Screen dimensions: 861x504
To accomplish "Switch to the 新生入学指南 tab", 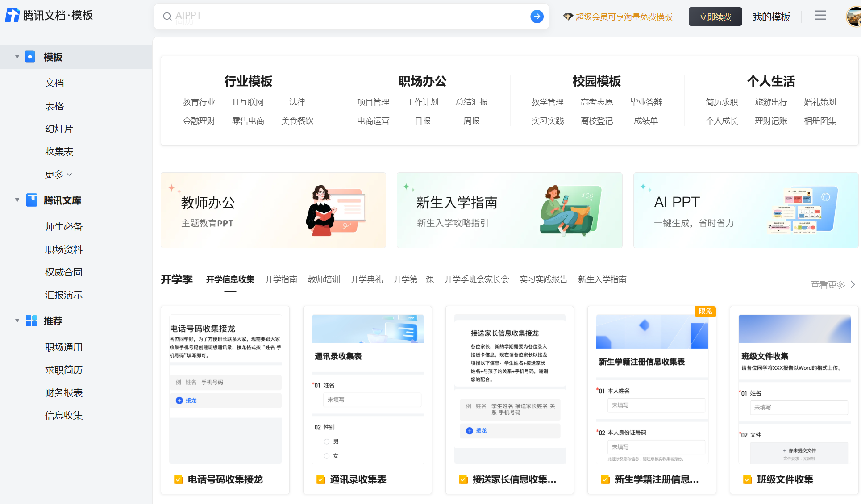I will click(x=603, y=279).
